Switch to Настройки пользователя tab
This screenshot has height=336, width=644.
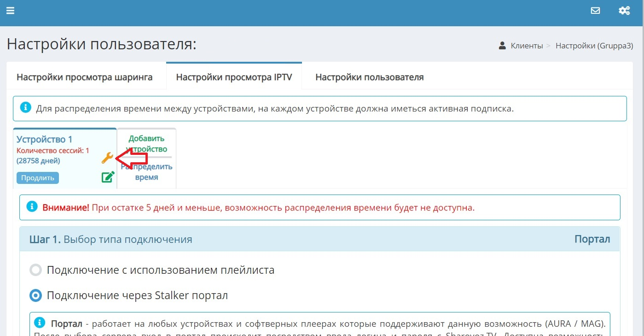(x=369, y=77)
